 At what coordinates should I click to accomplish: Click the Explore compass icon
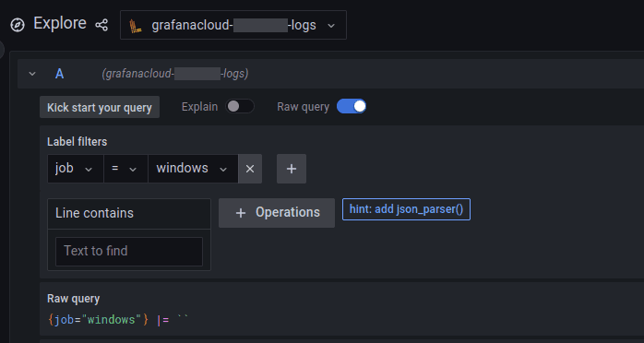[18, 25]
